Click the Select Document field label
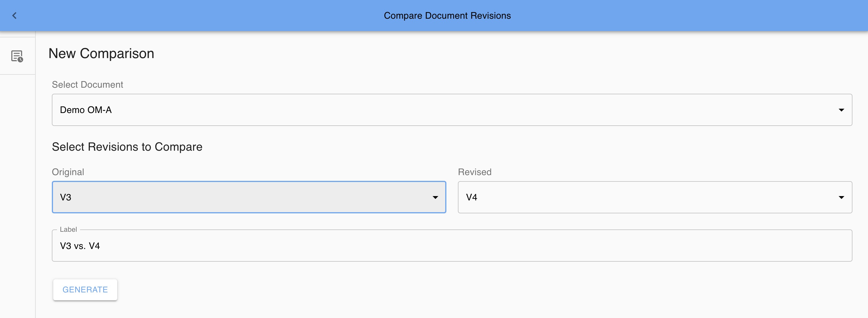 click(87, 85)
